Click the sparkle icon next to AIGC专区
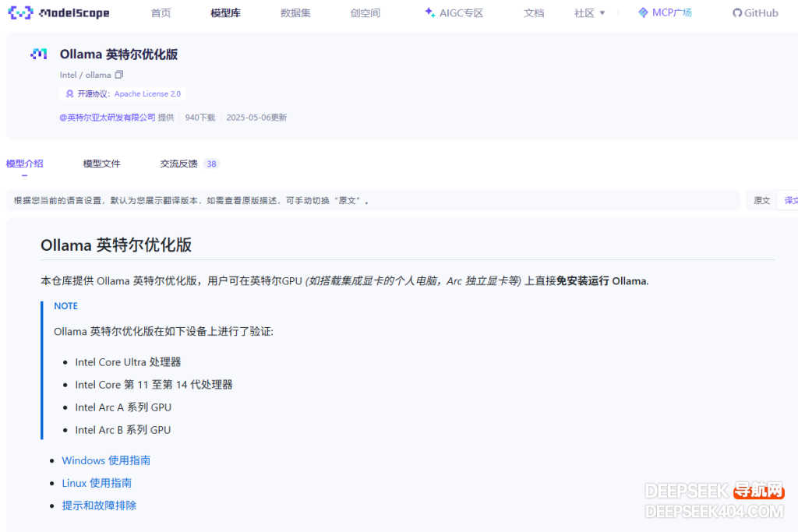This screenshot has height=532, width=798. pos(428,12)
